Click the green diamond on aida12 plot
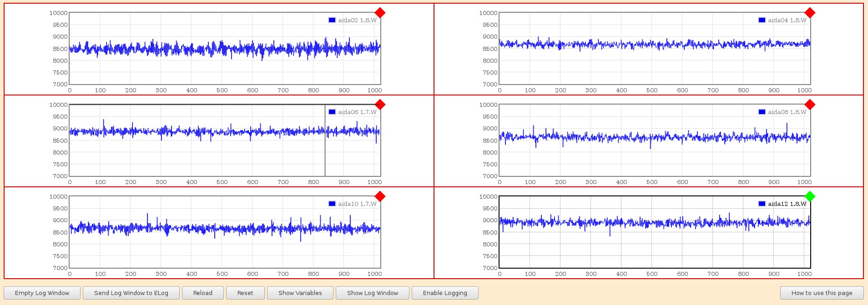Image resolution: width=868 pixels, height=305 pixels. coord(810,196)
